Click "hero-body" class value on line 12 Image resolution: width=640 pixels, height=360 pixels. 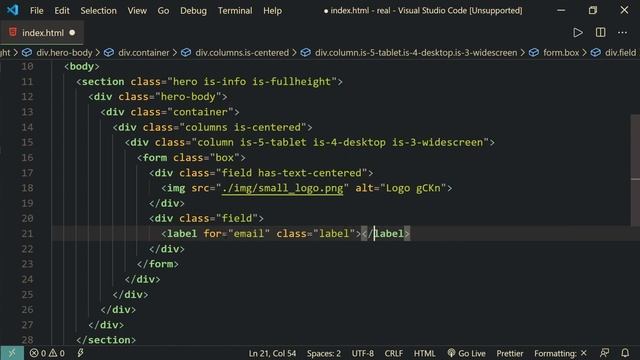pos(188,97)
